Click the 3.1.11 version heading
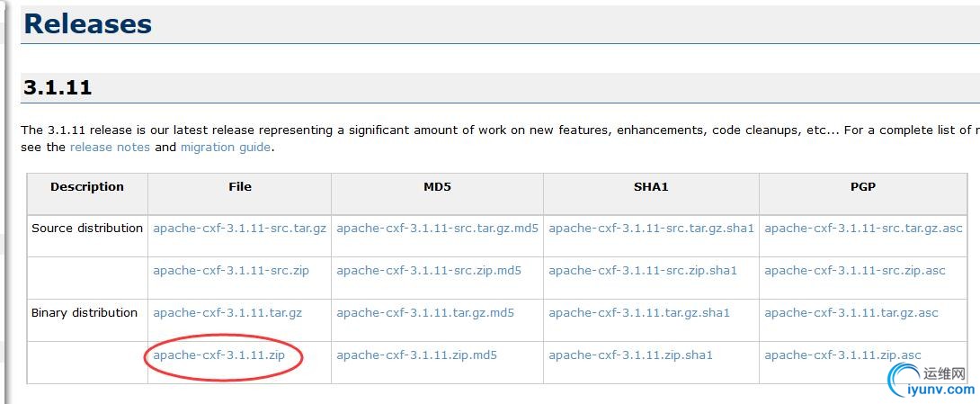The width and height of the screenshot is (980, 404). pos(58,87)
